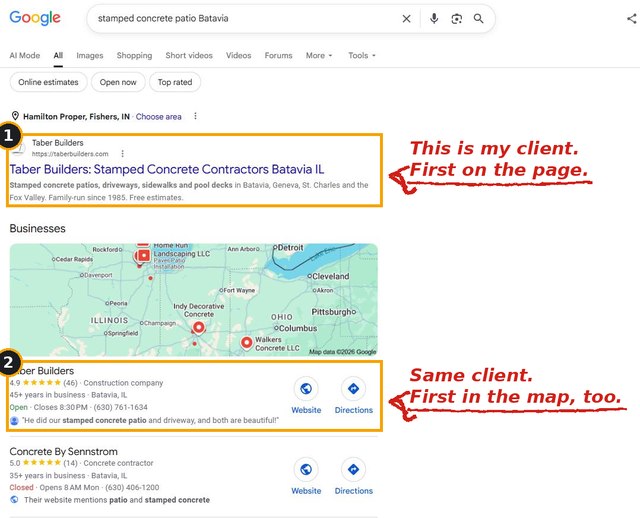
Task: Open Taber Builders Stamped Concrete Contractors result
Action: click(167, 169)
